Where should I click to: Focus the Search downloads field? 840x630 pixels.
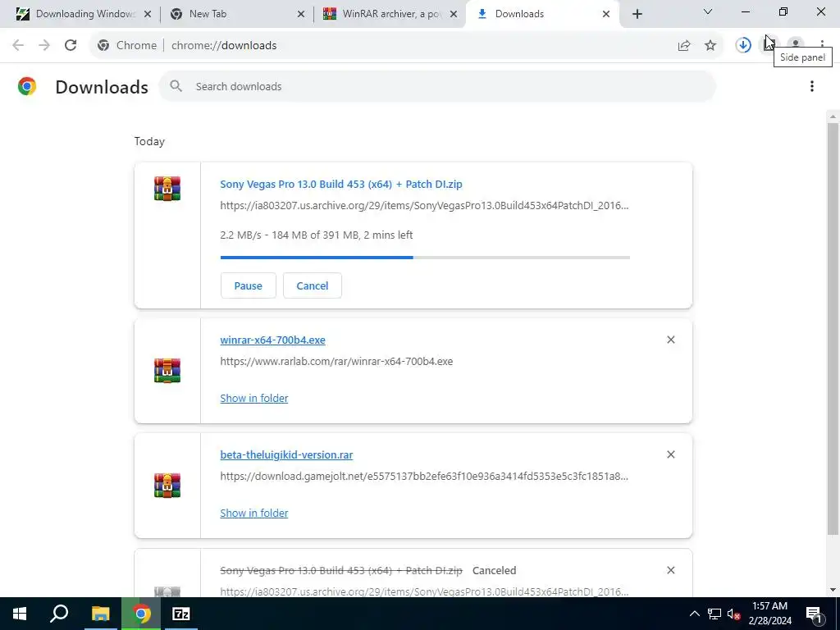point(437,86)
